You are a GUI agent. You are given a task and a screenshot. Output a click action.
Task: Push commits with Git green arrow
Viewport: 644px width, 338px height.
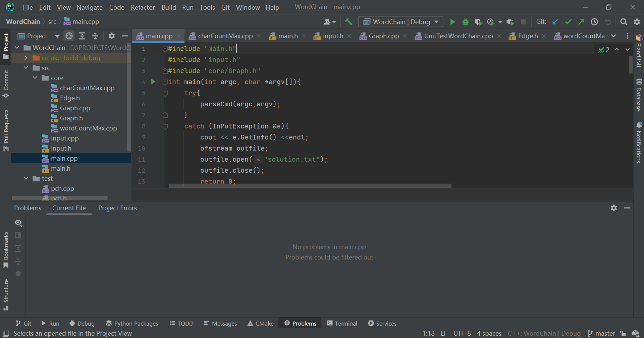[581, 22]
